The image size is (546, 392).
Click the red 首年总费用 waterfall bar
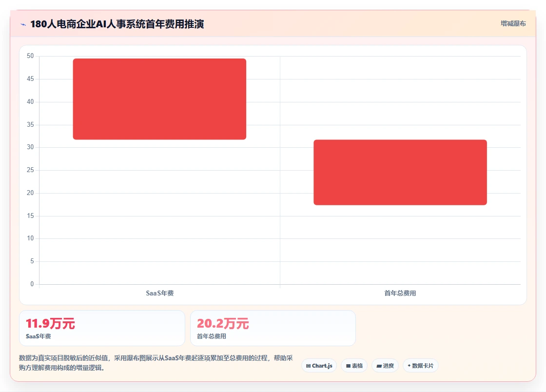tap(400, 172)
